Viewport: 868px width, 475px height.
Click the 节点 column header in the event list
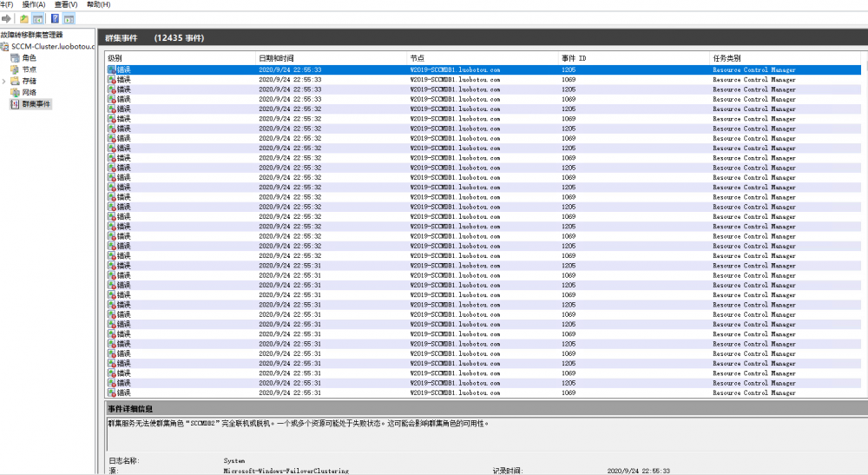[x=418, y=58]
